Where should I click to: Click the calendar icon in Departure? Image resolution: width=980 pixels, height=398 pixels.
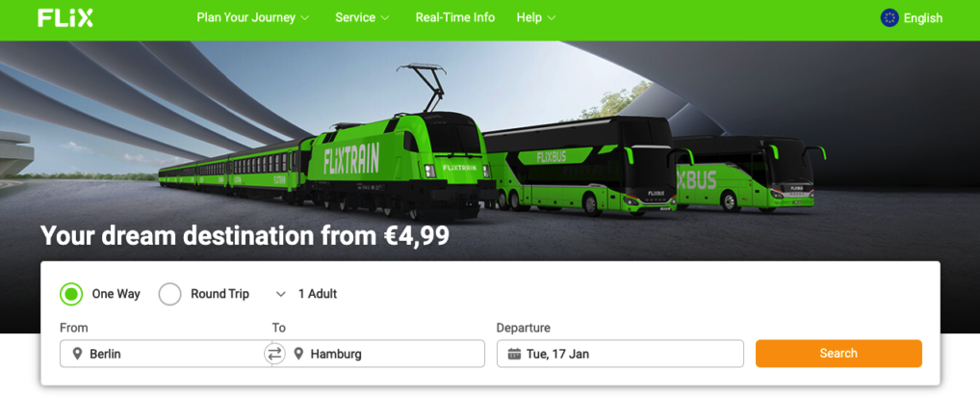tap(514, 355)
